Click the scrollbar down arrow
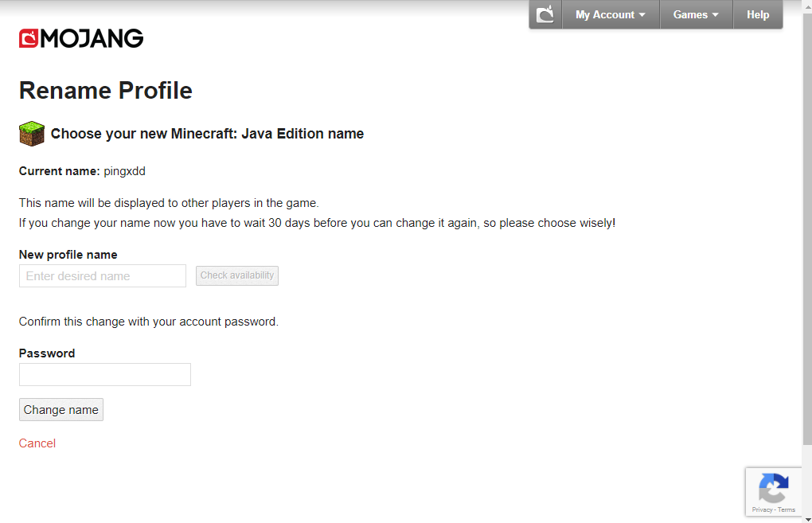 point(807,519)
